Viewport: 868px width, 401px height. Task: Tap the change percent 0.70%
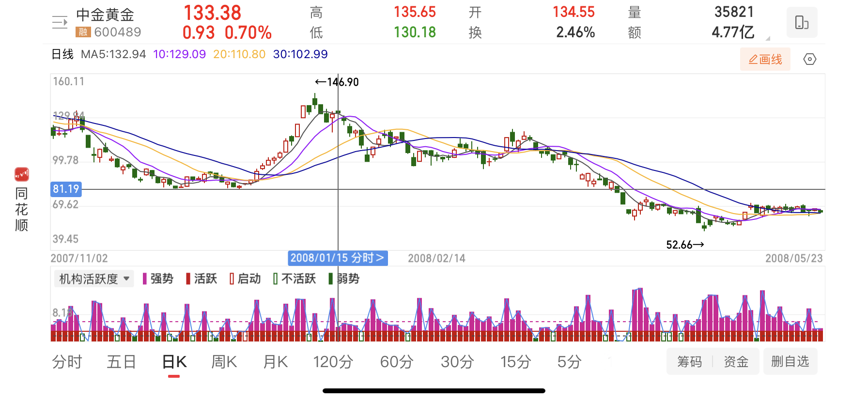click(x=248, y=32)
